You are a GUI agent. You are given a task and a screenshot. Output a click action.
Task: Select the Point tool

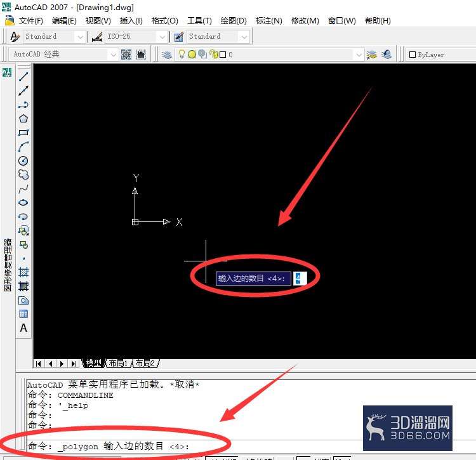pyautogui.click(x=23, y=258)
